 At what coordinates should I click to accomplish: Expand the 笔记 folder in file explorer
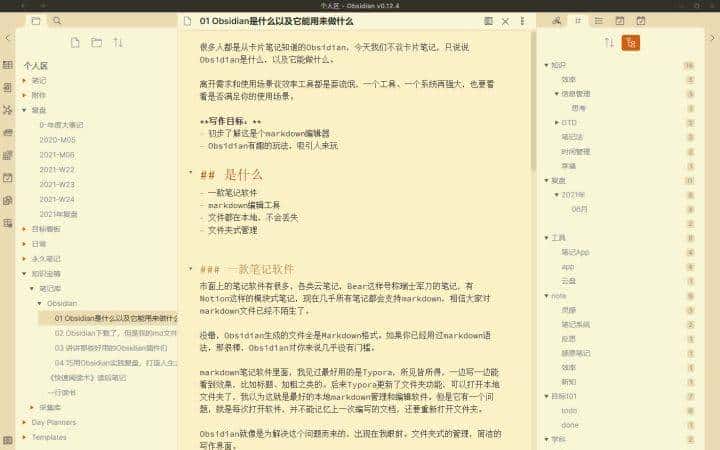pyautogui.click(x=24, y=80)
